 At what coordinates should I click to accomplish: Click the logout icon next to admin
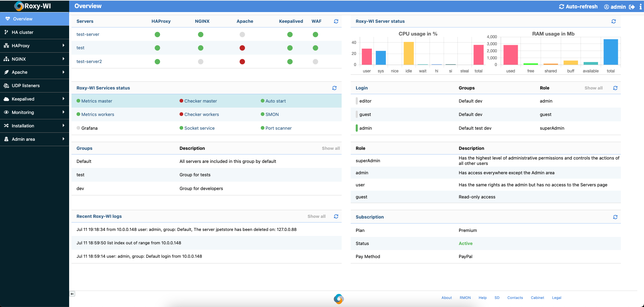(x=632, y=7)
